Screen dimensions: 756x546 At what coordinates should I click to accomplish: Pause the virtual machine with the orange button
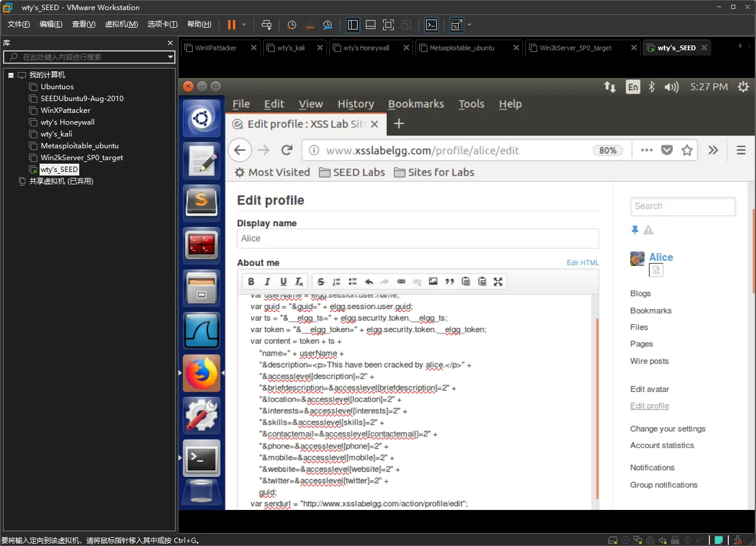pos(231,25)
